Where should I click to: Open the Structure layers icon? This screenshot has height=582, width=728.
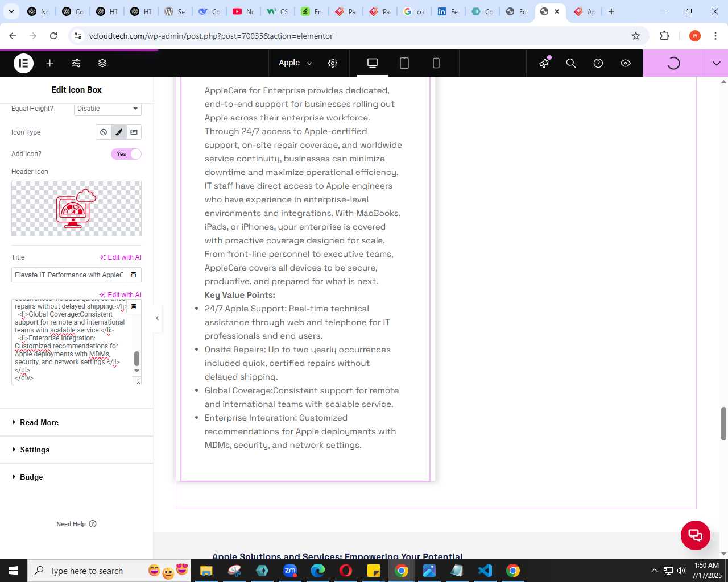[x=102, y=63]
